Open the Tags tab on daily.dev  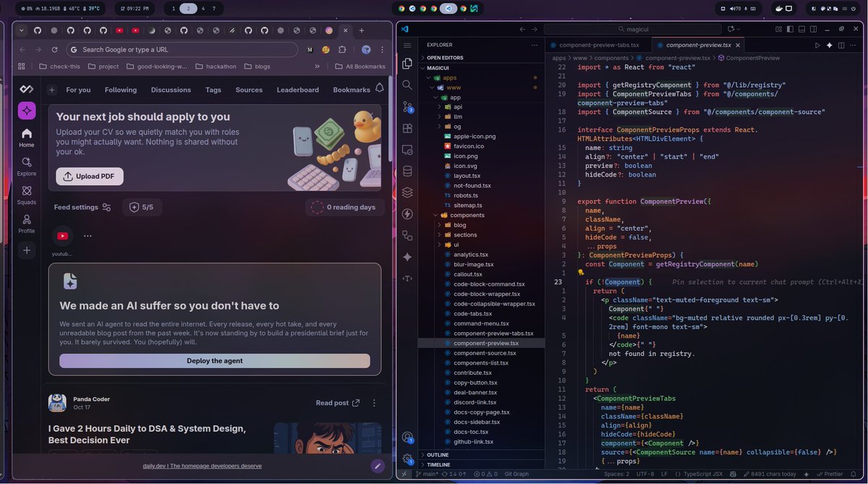(213, 90)
